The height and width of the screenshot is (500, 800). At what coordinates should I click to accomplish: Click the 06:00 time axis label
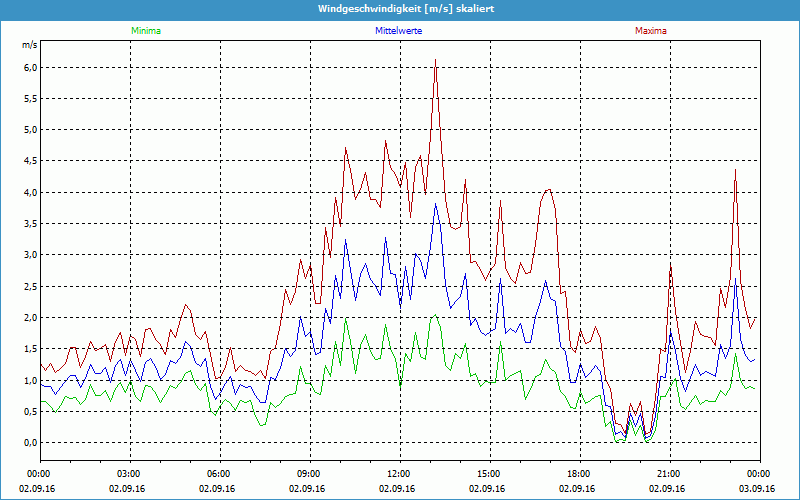(218, 474)
